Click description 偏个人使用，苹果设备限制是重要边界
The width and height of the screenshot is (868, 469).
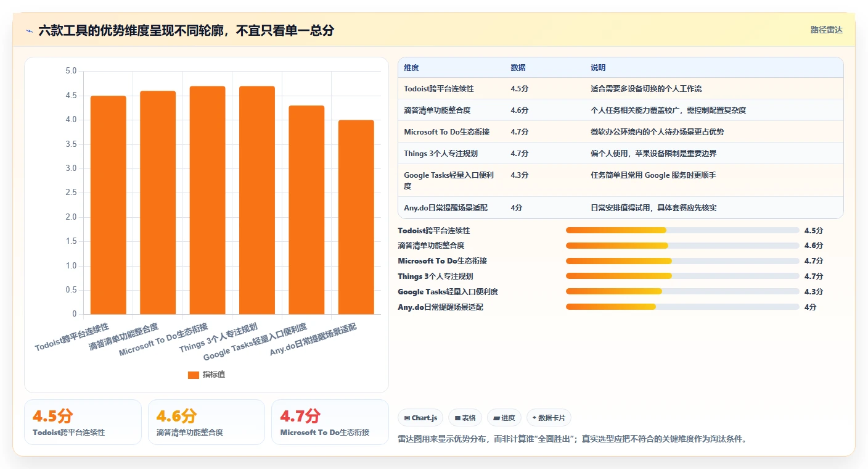point(653,154)
